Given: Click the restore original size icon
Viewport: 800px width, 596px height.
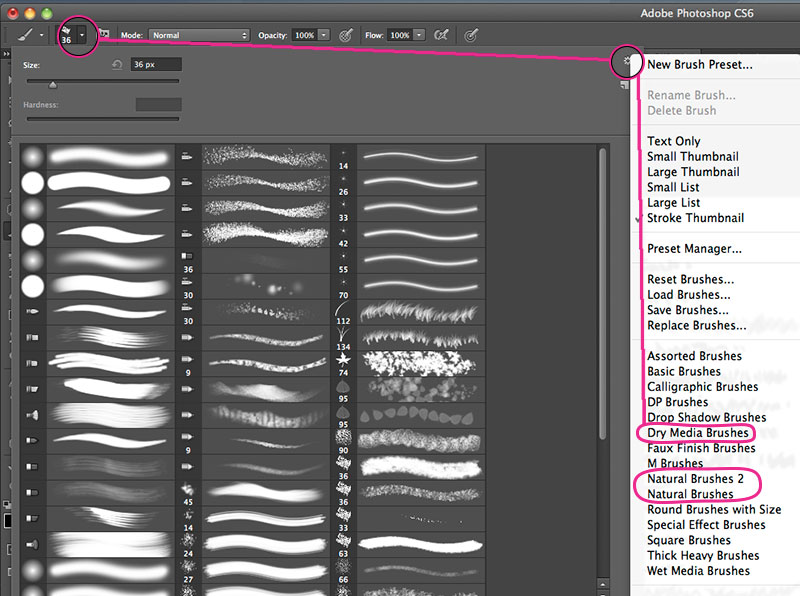Looking at the screenshot, I should click(x=117, y=64).
